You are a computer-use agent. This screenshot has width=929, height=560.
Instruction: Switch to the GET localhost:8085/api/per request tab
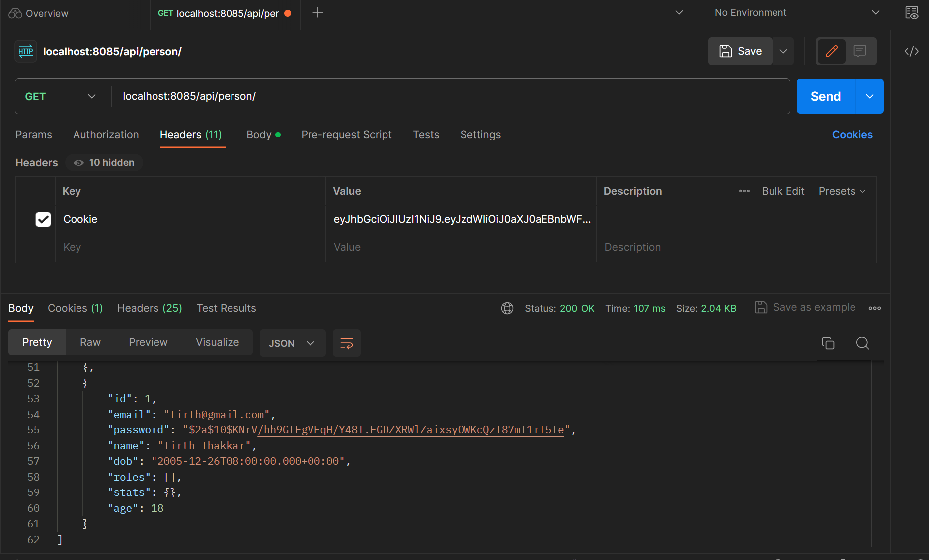(225, 13)
